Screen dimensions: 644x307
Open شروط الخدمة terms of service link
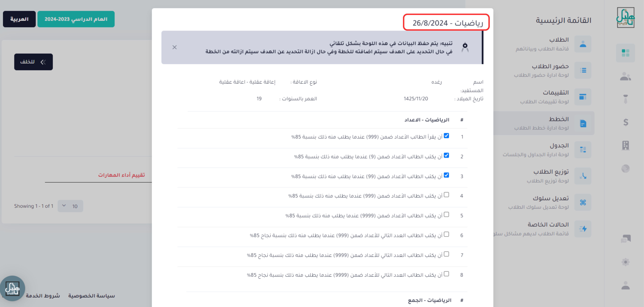click(43, 296)
